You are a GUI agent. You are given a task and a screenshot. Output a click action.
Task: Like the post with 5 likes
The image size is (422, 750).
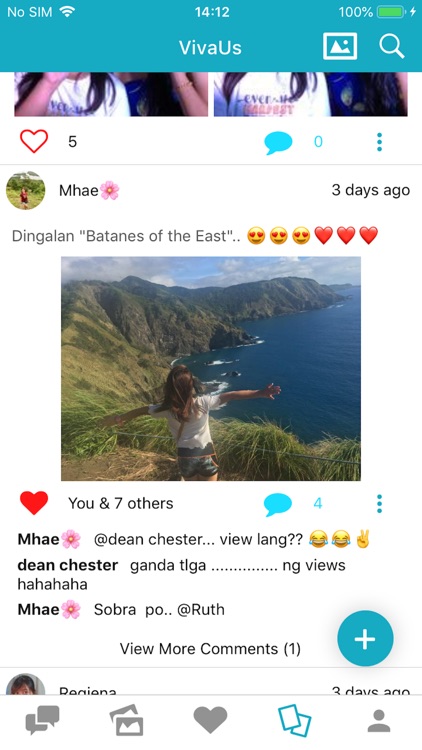[x=34, y=141]
